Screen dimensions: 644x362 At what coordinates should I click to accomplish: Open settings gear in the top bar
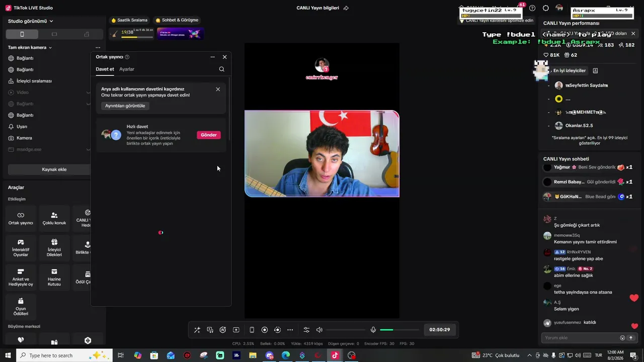(x=546, y=8)
